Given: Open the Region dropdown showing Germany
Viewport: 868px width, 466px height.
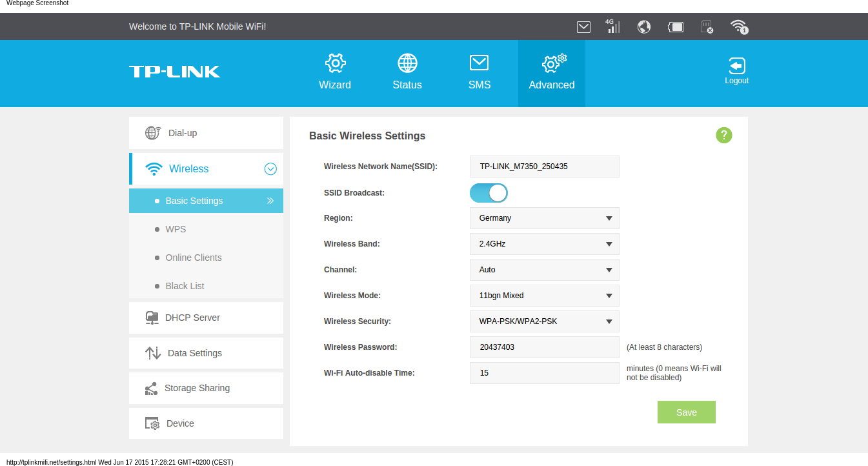Looking at the screenshot, I should pos(544,218).
